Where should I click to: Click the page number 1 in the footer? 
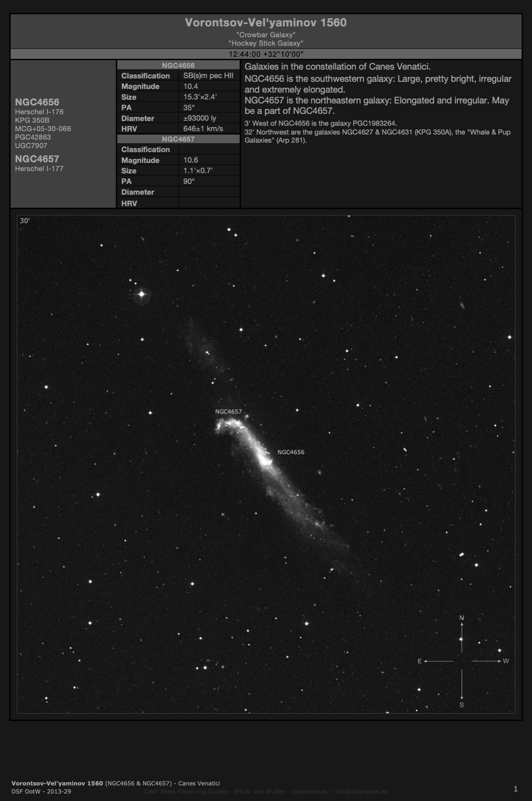(x=516, y=789)
